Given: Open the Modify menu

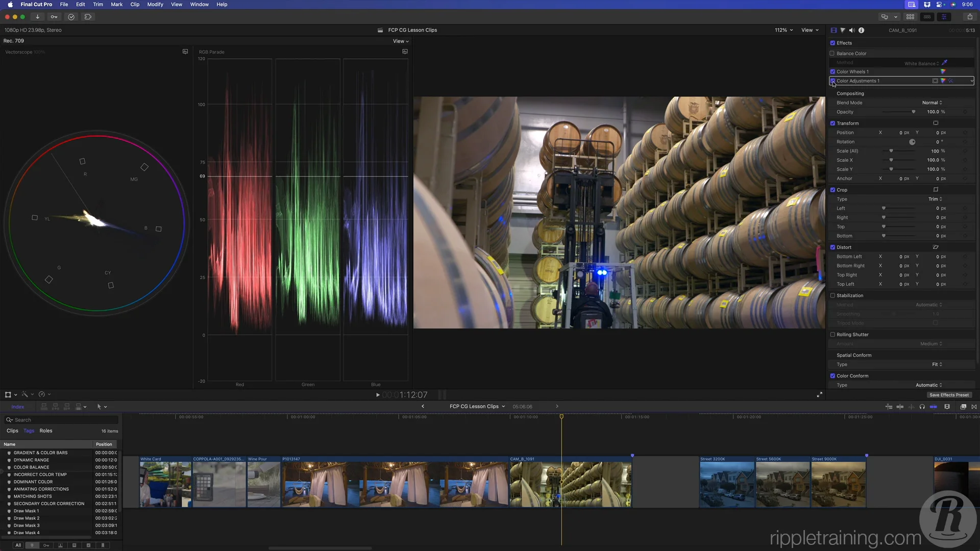Looking at the screenshot, I should tap(155, 5).
